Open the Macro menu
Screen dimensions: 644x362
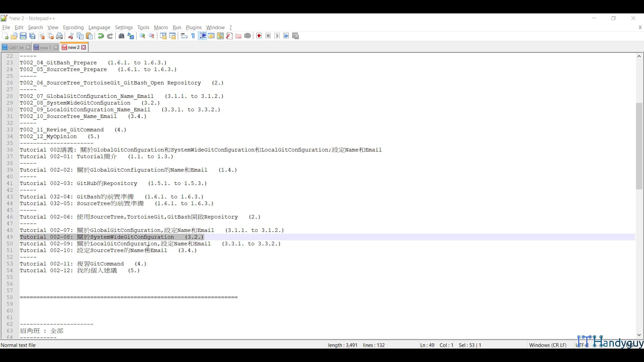(161, 27)
